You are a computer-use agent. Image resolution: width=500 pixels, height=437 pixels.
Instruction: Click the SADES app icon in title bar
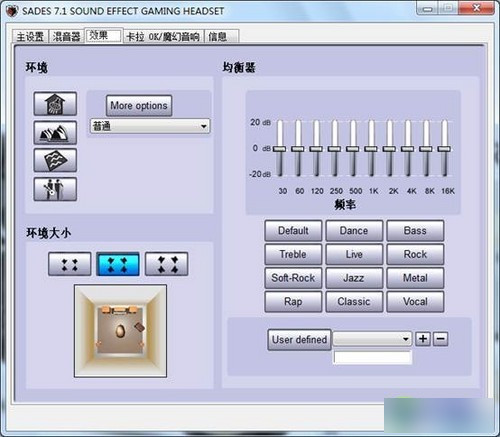(12, 11)
